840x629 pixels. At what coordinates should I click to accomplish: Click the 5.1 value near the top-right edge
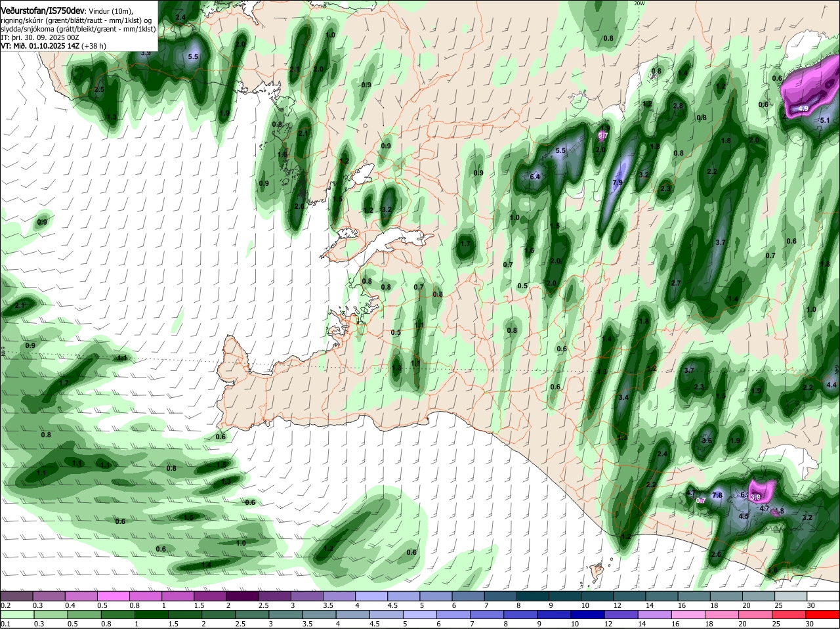[x=825, y=120]
